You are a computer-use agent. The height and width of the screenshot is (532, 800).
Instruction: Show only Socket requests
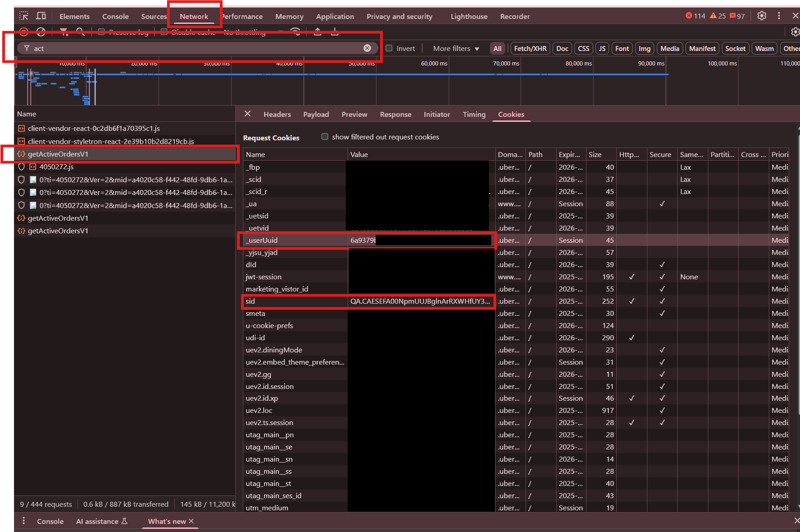735,48
